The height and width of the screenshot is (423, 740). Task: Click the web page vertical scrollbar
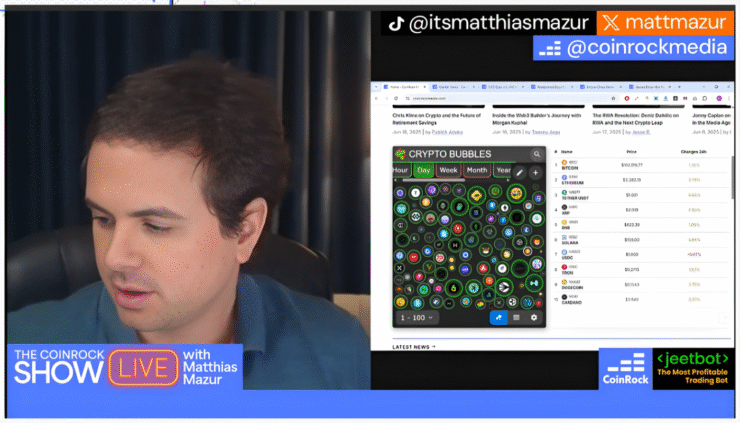click(x=732, y=177)
